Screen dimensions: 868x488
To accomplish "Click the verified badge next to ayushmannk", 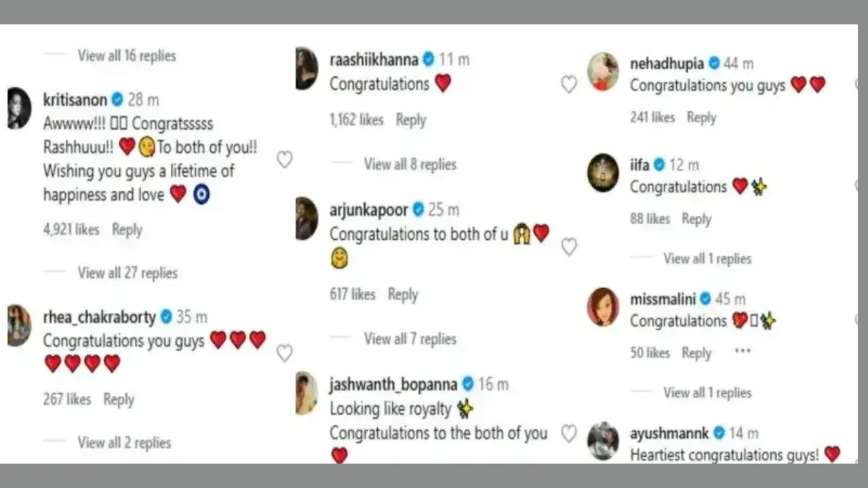I will [719, 433].
